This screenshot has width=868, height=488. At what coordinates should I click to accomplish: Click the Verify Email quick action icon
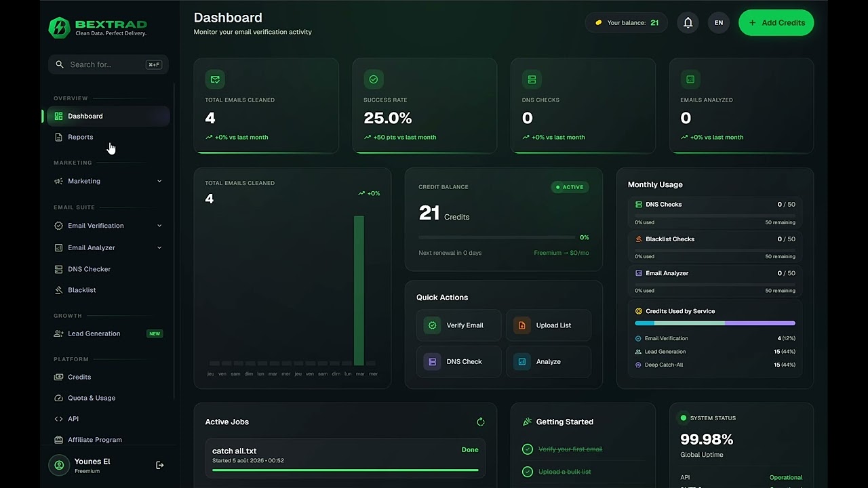[432, 325]
